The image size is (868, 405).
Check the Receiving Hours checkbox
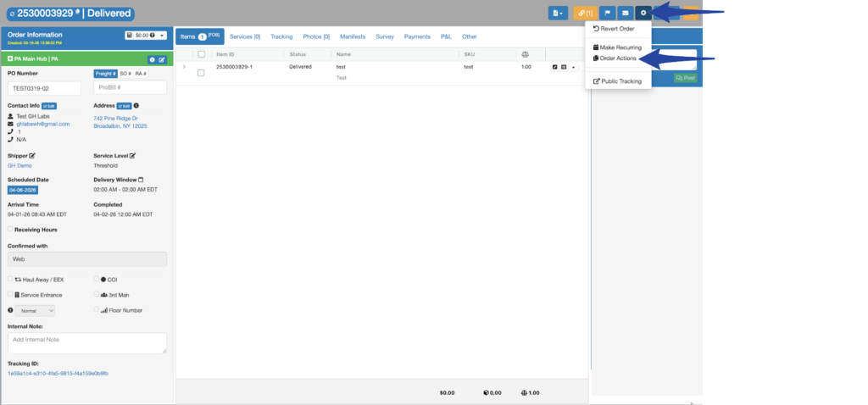click(x=10, y=229)
